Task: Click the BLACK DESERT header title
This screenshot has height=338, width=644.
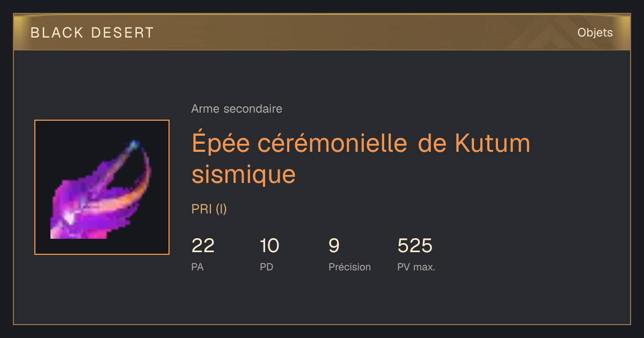Action: 92,33
